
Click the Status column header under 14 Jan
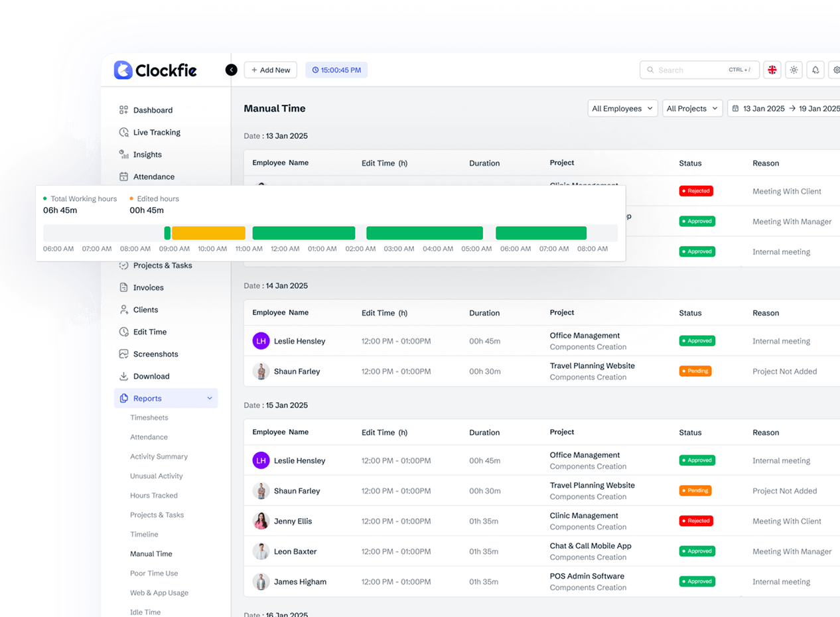690,312
